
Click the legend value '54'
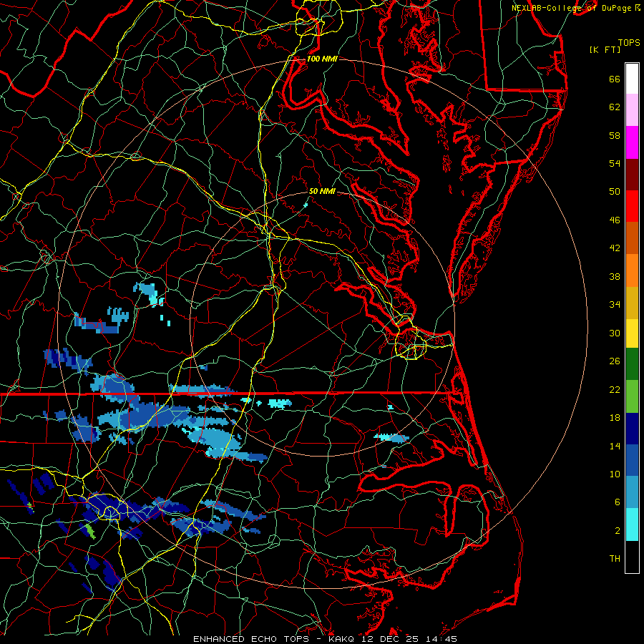point(615,164)
